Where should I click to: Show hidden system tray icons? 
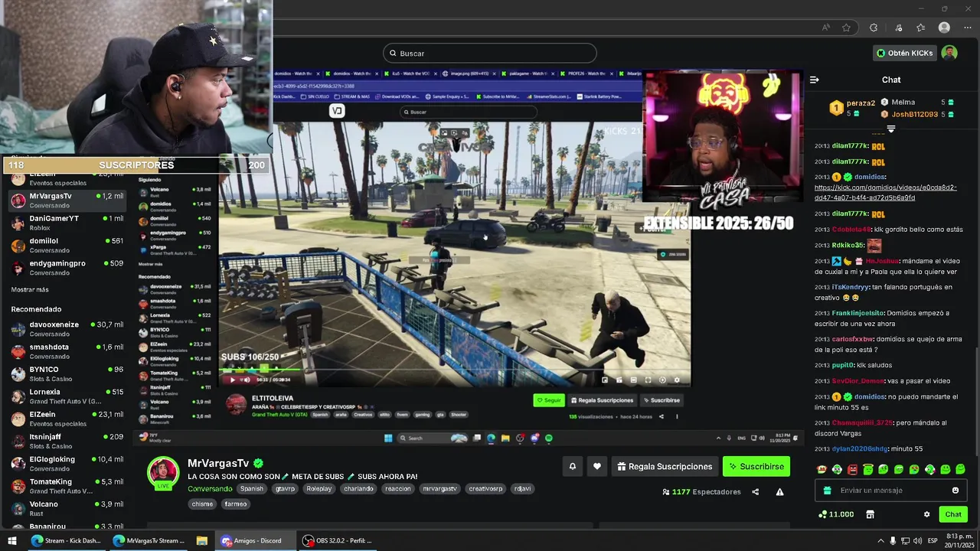click(880, 540)
